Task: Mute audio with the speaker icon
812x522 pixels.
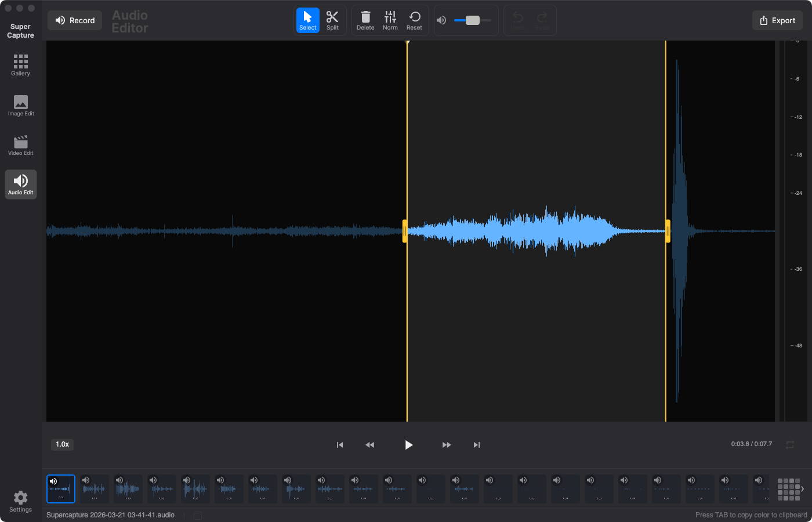Action: [441, 20]
